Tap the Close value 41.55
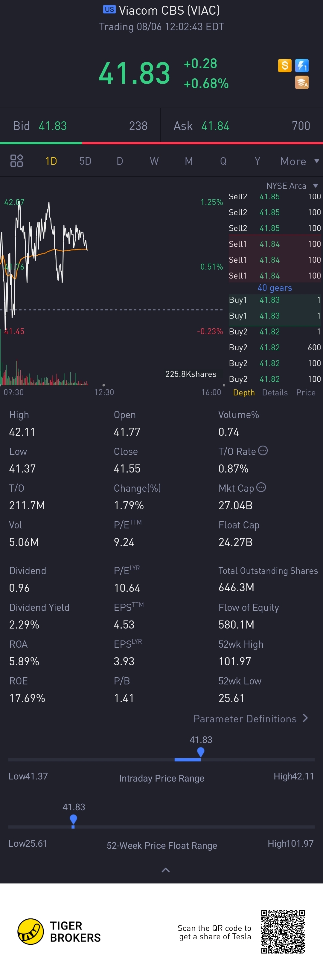323x980 pixels. [127, 469]
